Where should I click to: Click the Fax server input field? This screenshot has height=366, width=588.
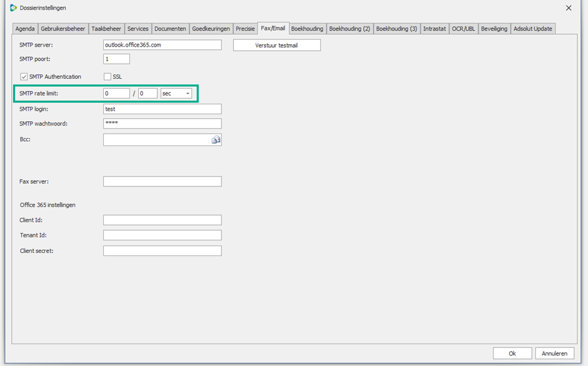[x=162, y=181]
